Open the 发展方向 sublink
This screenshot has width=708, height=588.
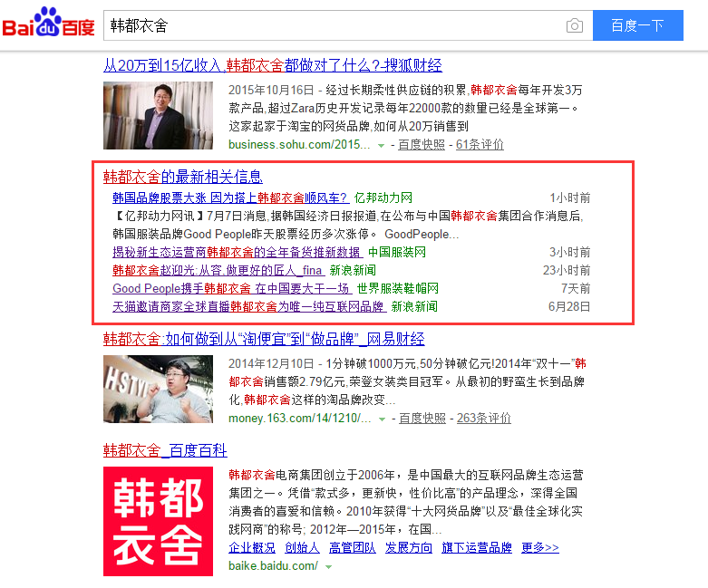point(409,547)
